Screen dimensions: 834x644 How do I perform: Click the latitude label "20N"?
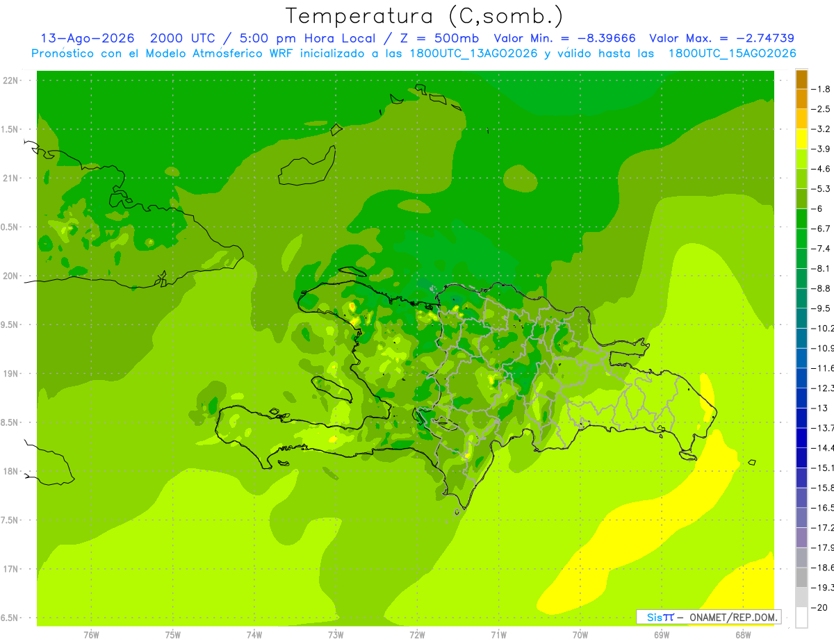(12, 276)
